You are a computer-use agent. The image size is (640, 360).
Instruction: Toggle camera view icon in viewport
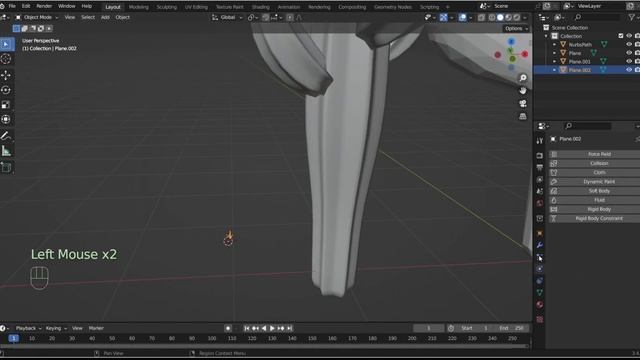(x=522, y=103)
